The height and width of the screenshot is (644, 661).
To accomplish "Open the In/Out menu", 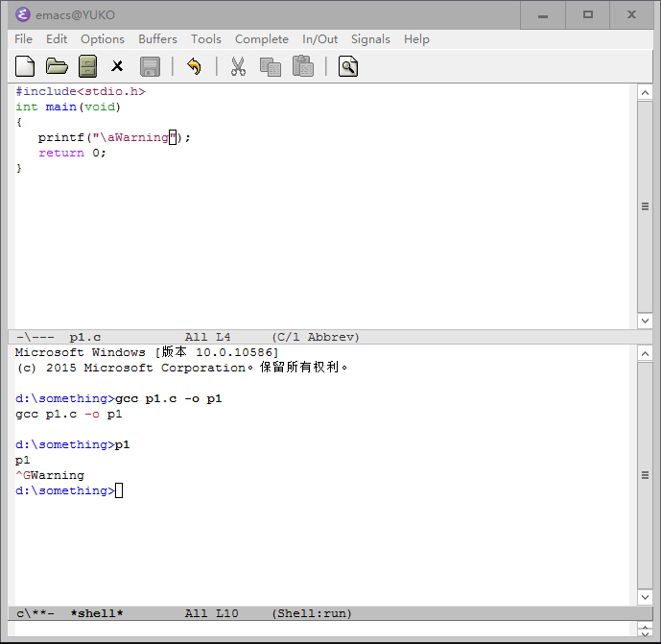I will click(319, 39).
